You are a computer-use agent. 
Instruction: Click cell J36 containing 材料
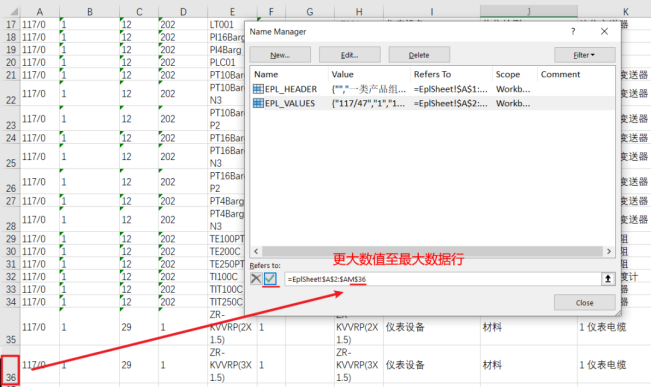point(529,365)
